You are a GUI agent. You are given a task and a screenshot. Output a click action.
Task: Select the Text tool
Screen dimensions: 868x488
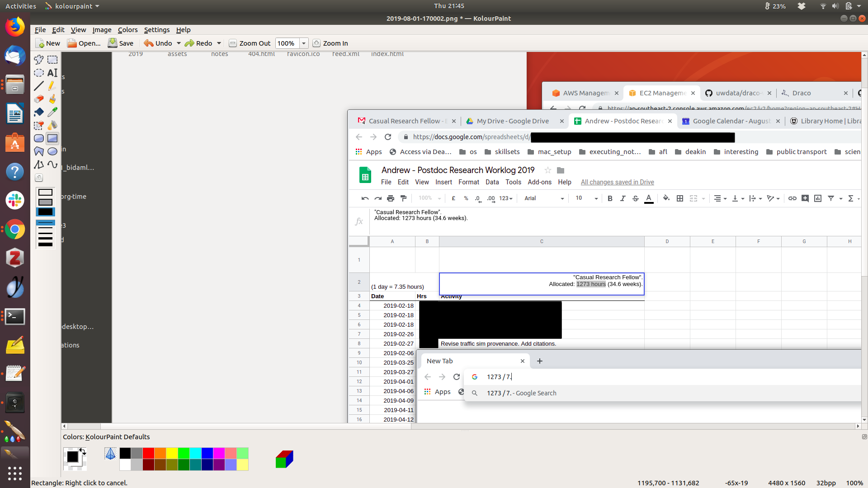pos(52,73)
